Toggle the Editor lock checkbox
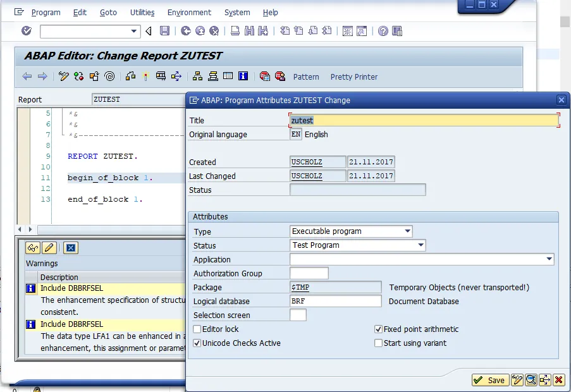The image size is (571, 392). coord(197,329)
